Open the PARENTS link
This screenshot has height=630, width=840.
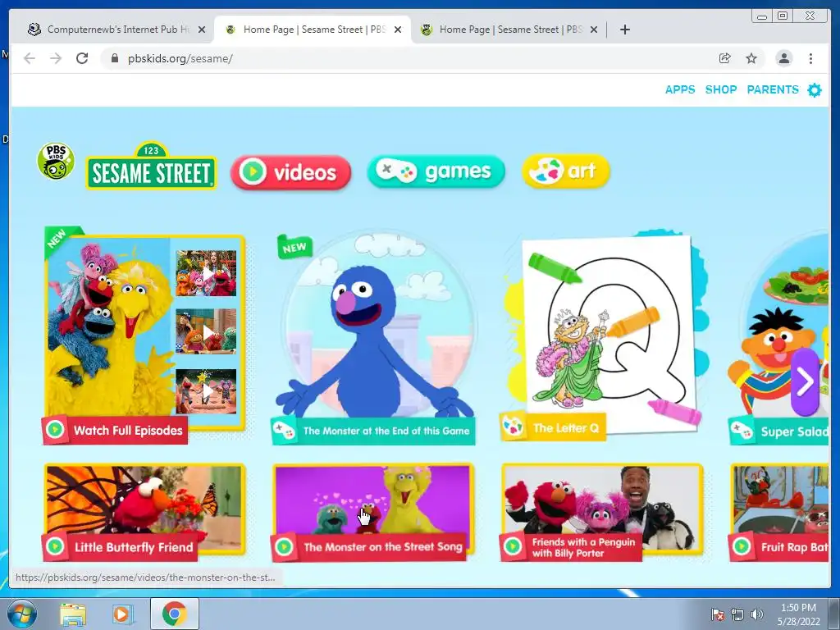point(773,89)
